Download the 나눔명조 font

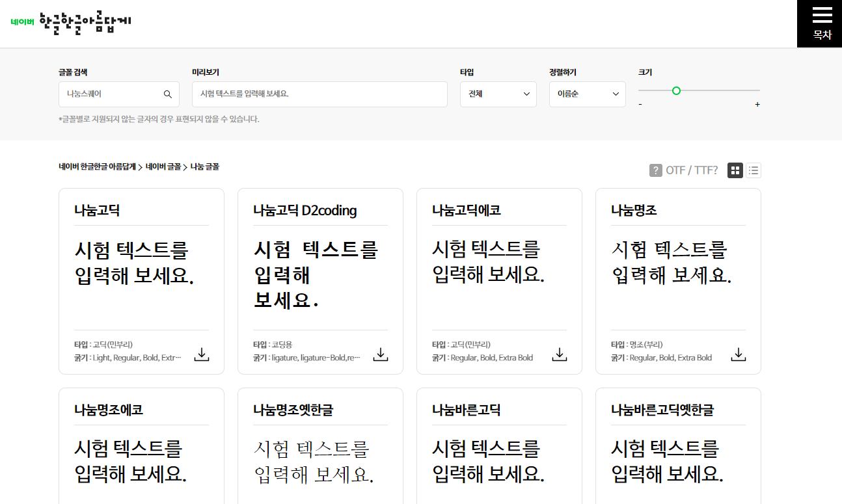(738, 354)
